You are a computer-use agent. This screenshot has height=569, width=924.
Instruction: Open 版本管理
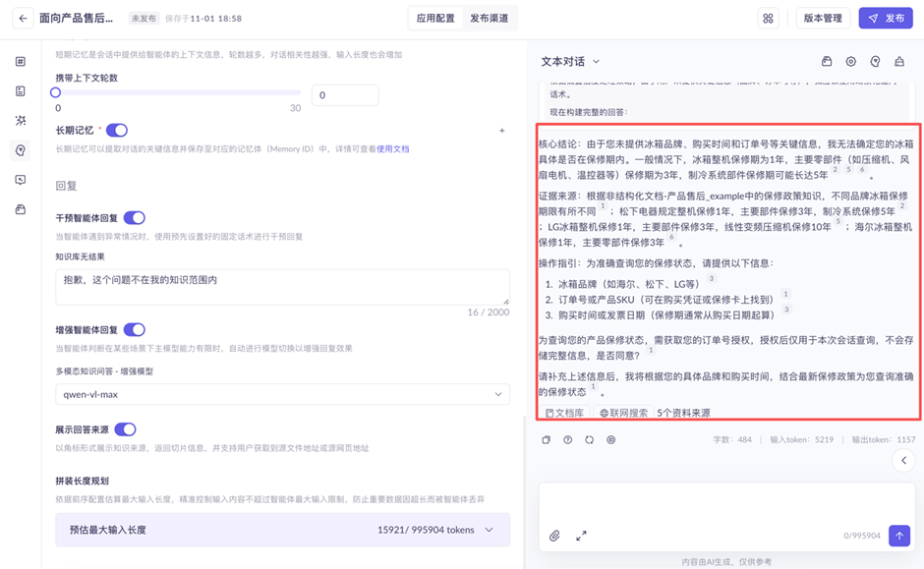tap(823, 19)
